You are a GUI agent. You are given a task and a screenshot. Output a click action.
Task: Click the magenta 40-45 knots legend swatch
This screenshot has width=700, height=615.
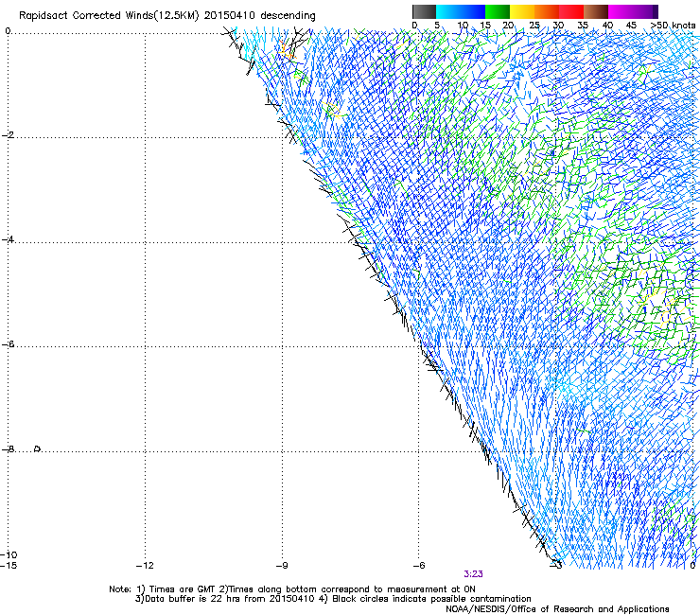(621, 11)
